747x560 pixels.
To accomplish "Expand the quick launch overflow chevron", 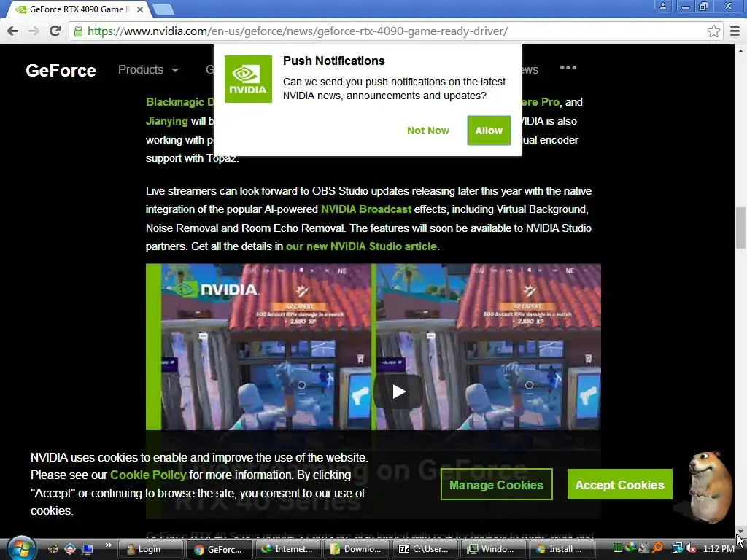I will pyautogui.click(x=108, y=545).
